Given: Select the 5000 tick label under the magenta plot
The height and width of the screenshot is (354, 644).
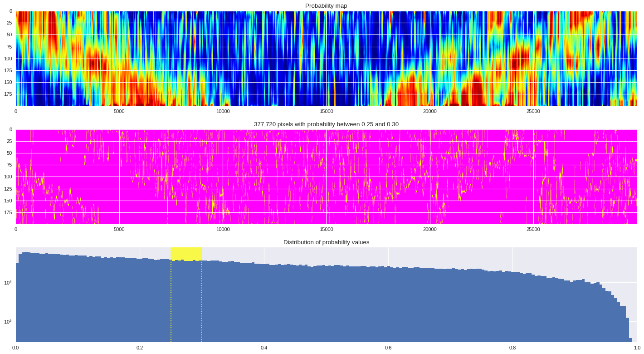Looking at the screenshot, I should pyautogui.click(x=119, y=229).
